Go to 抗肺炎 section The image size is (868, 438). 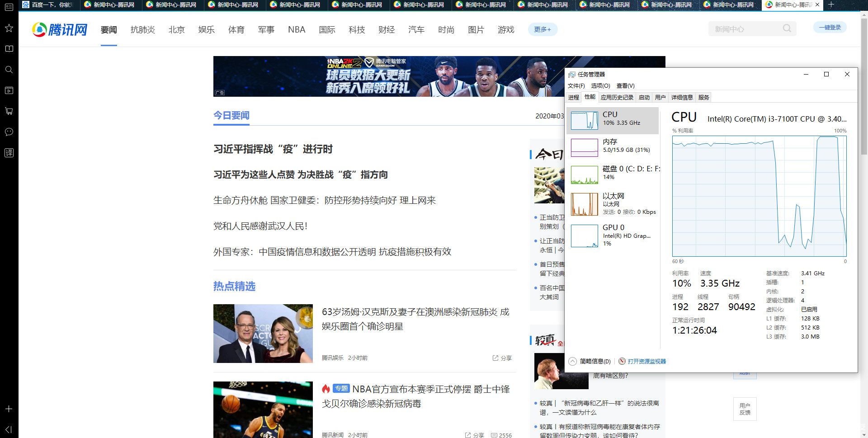[143, 29]
